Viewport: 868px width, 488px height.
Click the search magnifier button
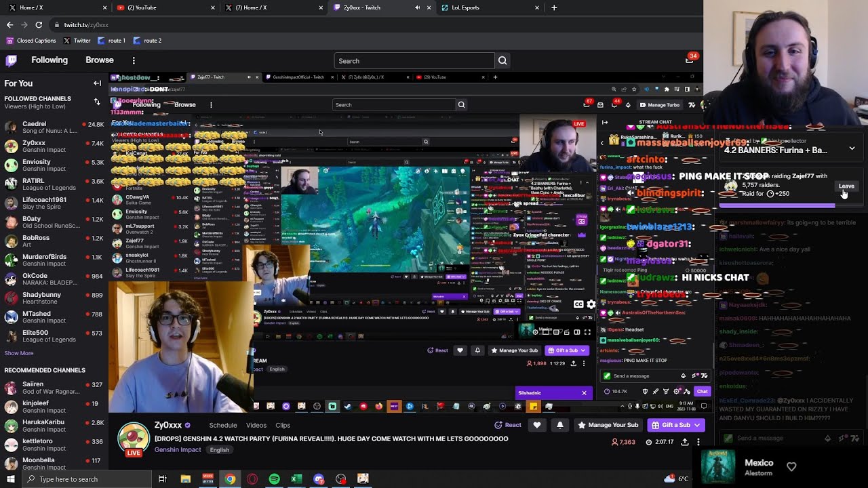[502, 61]
